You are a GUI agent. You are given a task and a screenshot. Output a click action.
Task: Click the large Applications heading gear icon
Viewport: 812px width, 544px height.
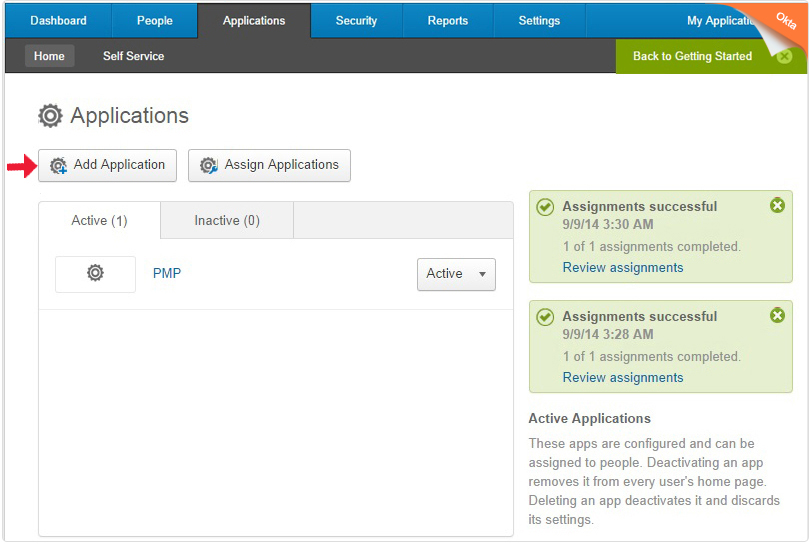tap(50, 116)
